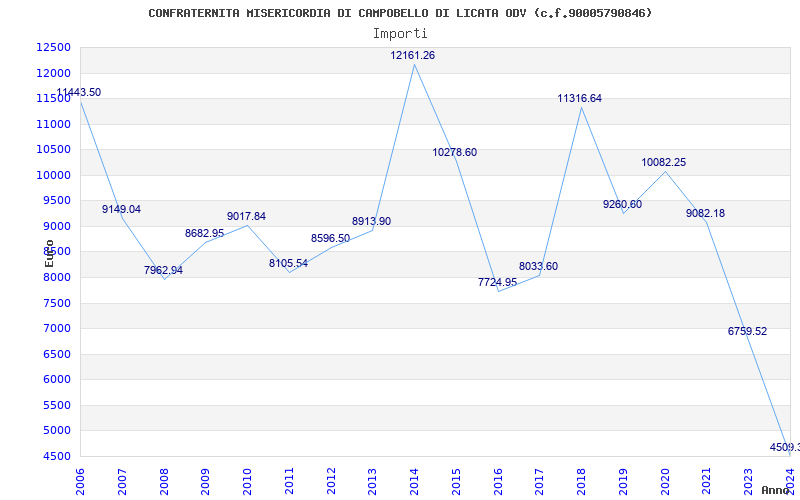Select the 7962.94 data label
The width and height of the screenshot is (800, 500).
(163, 270)
